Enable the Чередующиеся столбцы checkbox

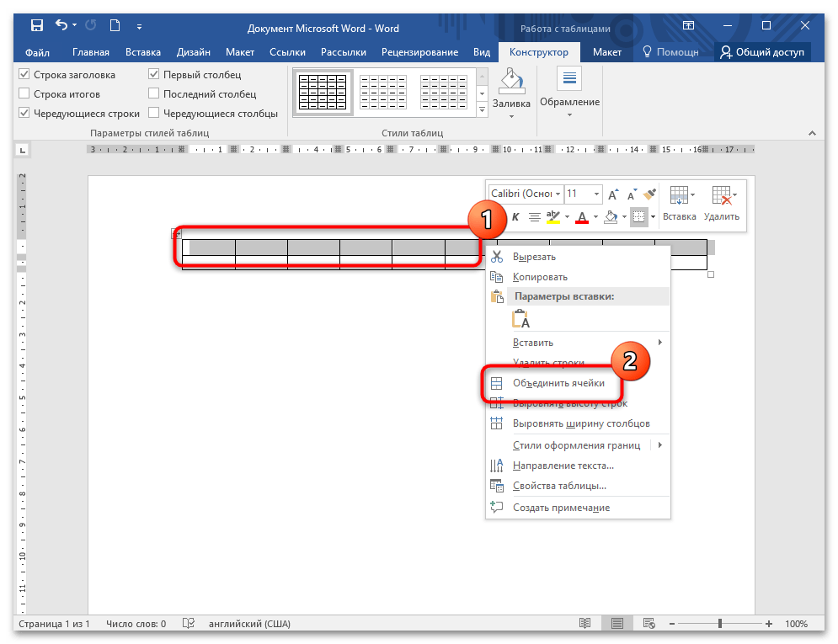[153, 113]
